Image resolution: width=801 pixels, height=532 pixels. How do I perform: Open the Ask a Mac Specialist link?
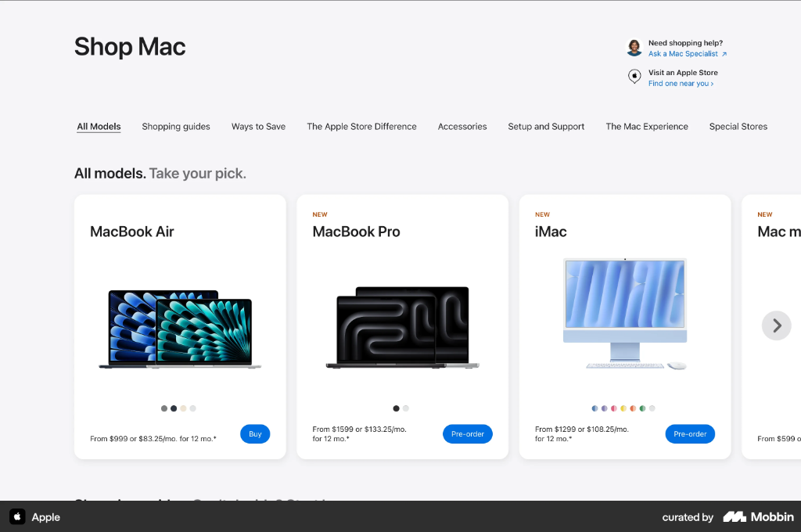[687, 54]
